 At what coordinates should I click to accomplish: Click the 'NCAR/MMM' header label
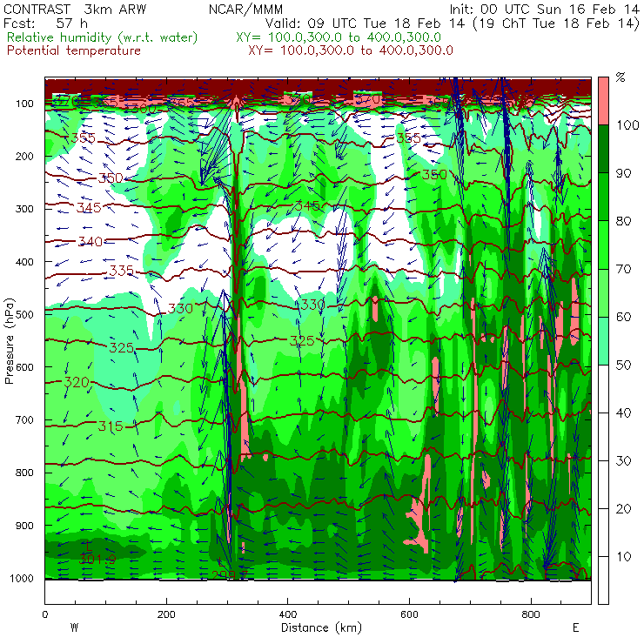(245, 9)
